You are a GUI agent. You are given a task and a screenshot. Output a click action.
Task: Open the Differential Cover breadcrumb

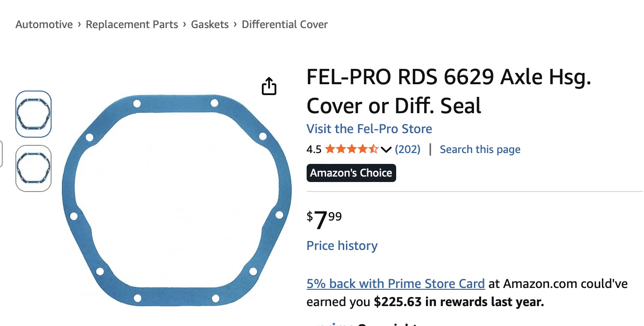[285, 24]
